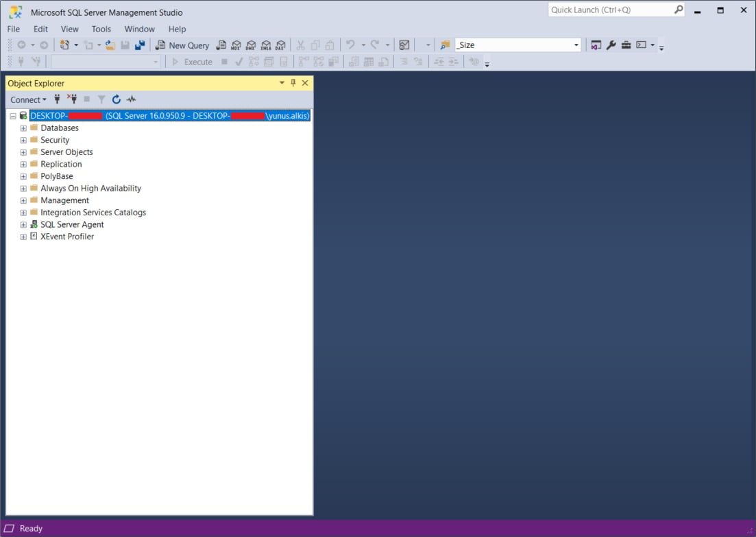Open a new XMLA query
This screenshot has width=756, height=537.
click(266, 45)
